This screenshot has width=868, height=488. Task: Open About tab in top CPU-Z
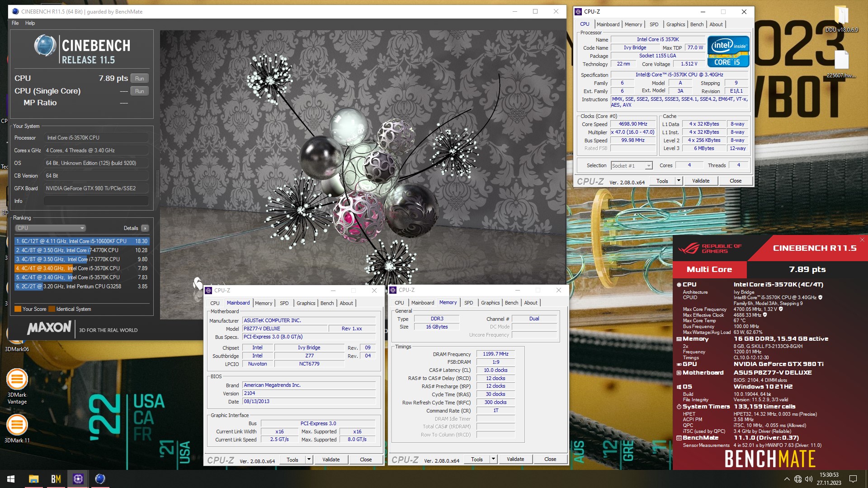coord(716,24)
